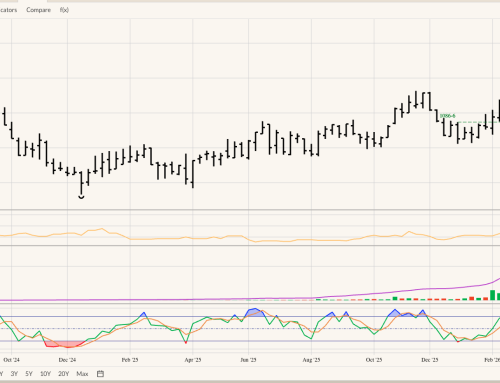Open the calendar date range picker
This screenshot has height=383, width=500.
pos(100,374)
